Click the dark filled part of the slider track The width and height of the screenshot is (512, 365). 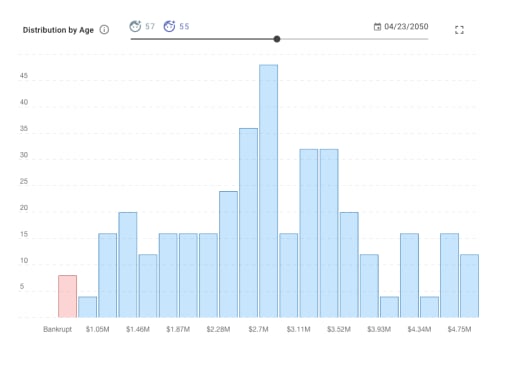coord(202,39)
